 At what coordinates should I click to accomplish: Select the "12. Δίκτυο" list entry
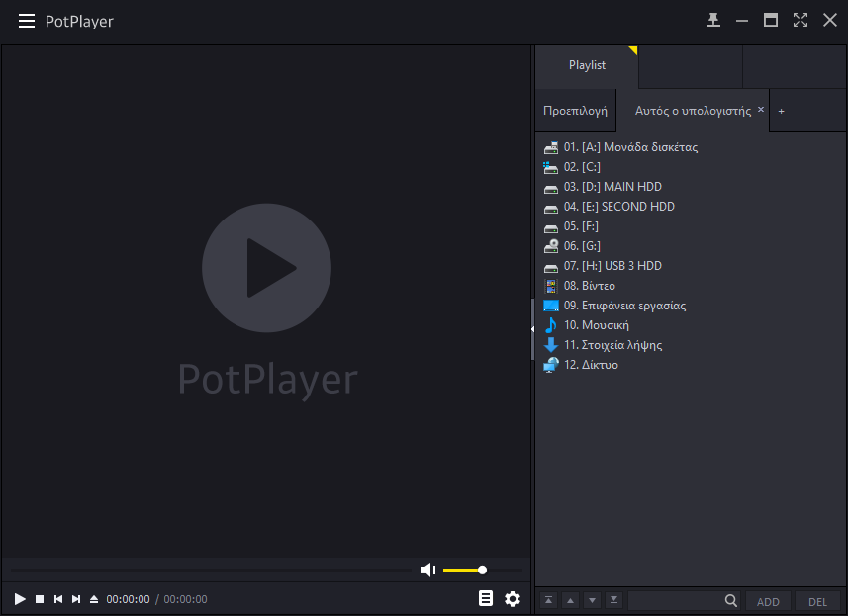click(591, 365)
